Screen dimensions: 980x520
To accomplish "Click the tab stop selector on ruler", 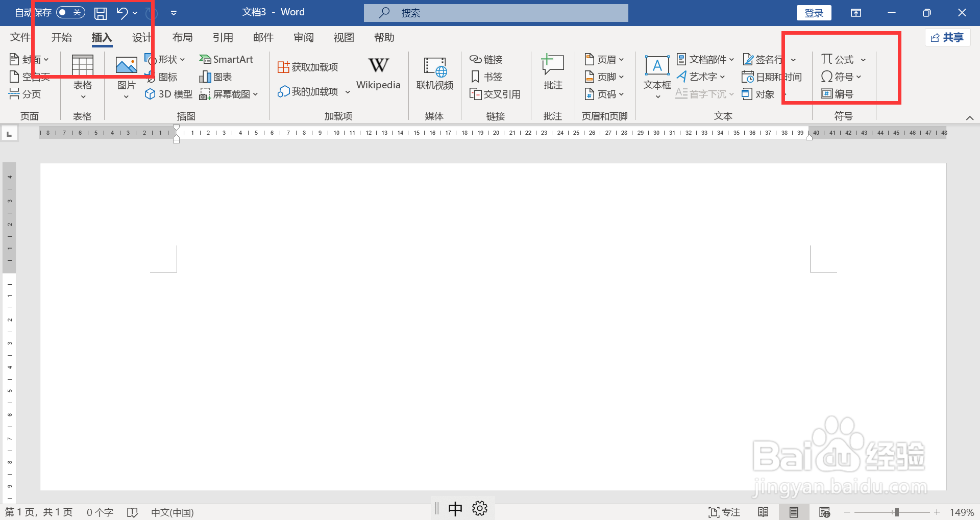I will [x=9, y=134].
